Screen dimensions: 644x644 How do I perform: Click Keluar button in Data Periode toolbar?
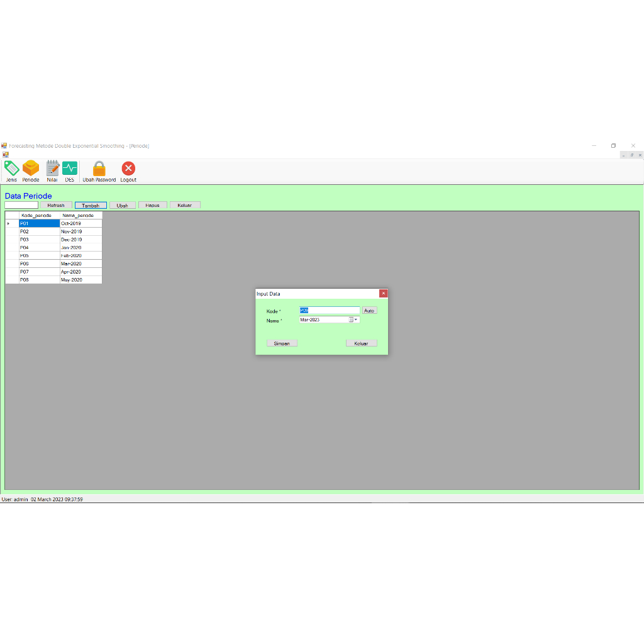tap(185, 205)
